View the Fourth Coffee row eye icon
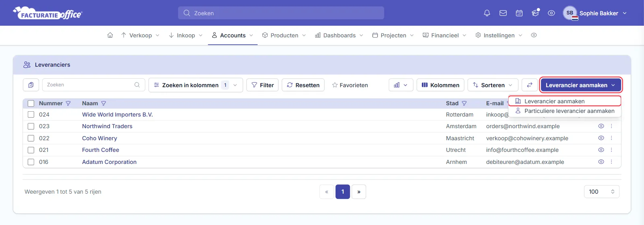The width and height of the screenshot is (644, 225). point(601,150)
